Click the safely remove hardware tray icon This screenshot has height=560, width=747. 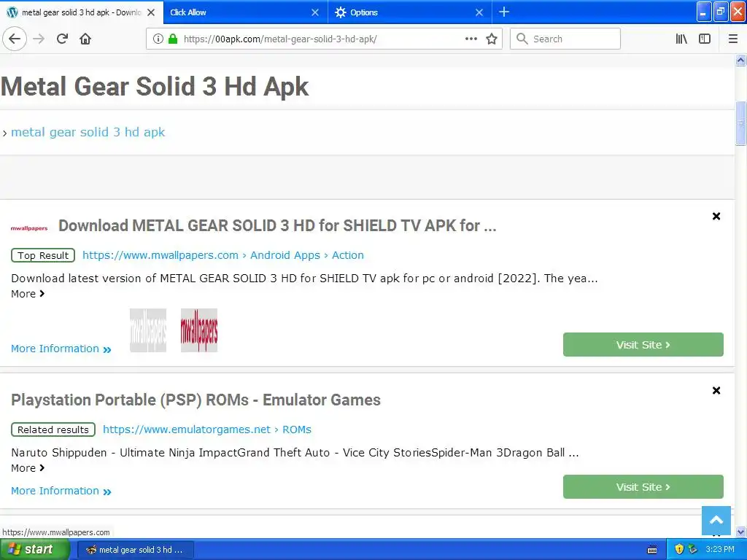click(693, 550)
